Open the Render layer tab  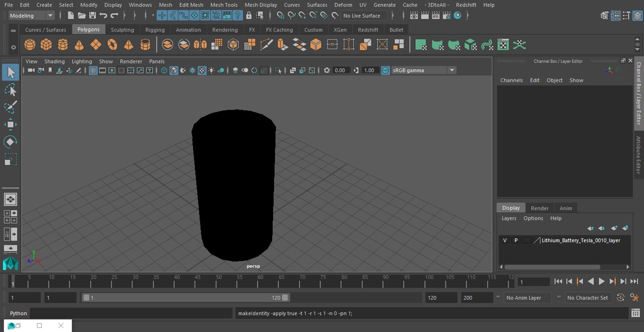click(x=540, y=208)
